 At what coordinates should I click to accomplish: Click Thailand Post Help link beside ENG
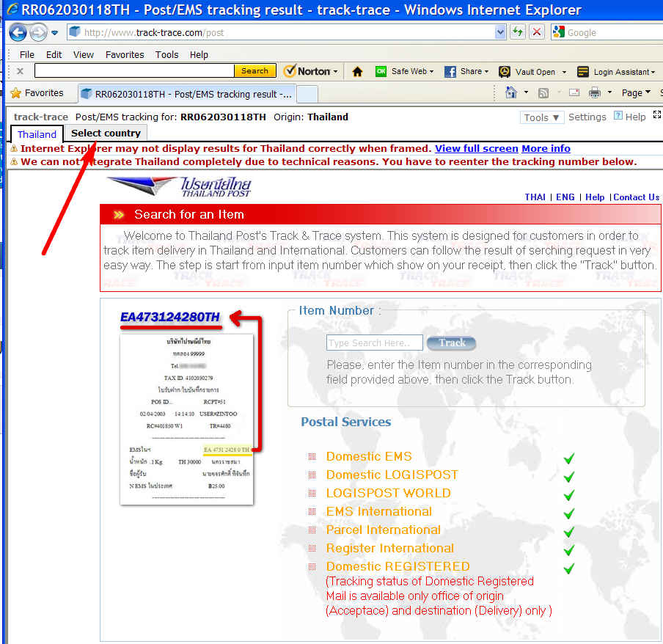pos(595,197)
